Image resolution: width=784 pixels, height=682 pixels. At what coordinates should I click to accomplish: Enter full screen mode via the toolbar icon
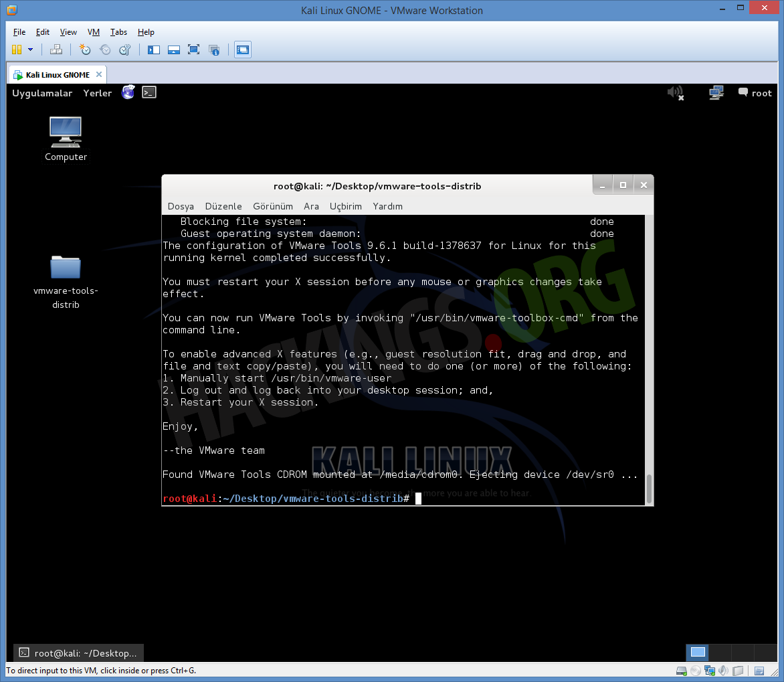click(194, 50)
